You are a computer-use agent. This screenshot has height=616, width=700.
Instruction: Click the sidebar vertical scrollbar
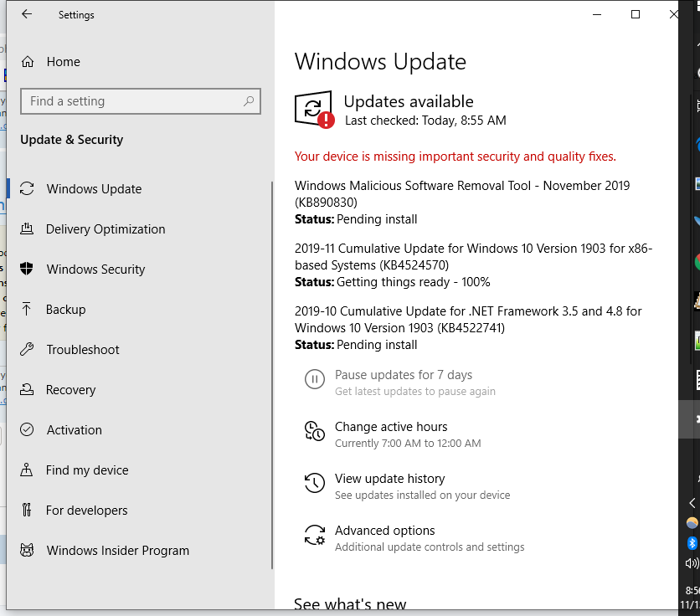tap(272, 375)
